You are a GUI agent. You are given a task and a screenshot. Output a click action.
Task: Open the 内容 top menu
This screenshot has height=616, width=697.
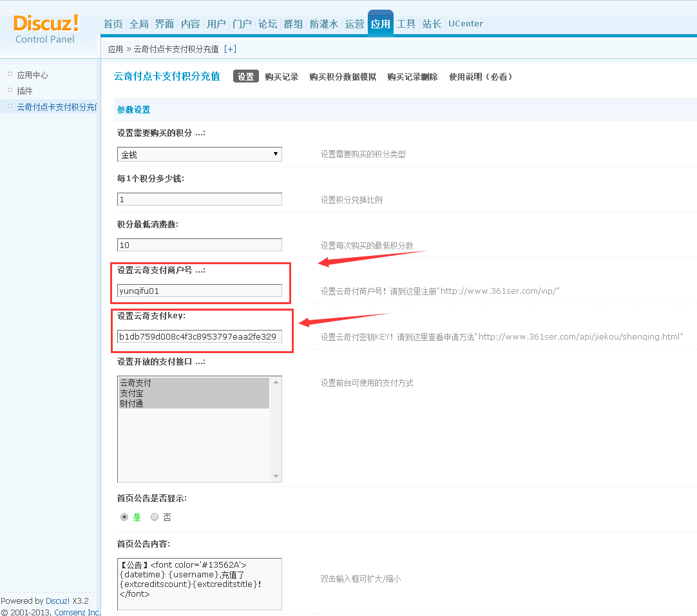click(190, 24)
